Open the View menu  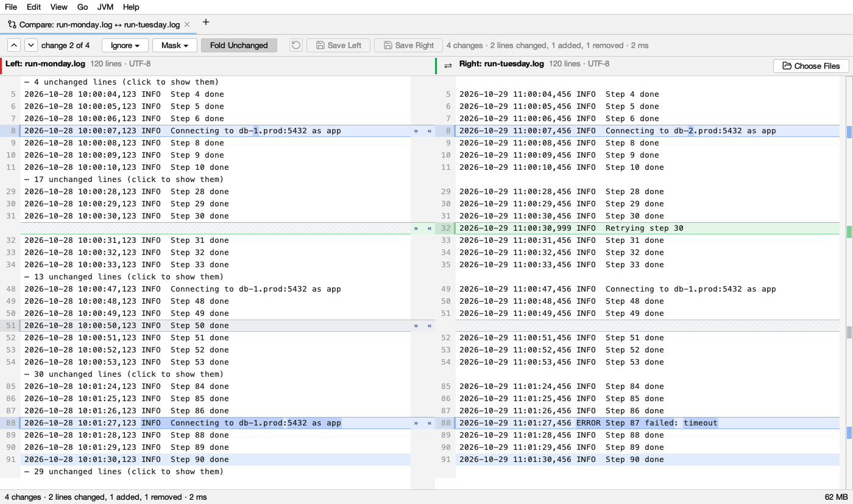[59, 7]
